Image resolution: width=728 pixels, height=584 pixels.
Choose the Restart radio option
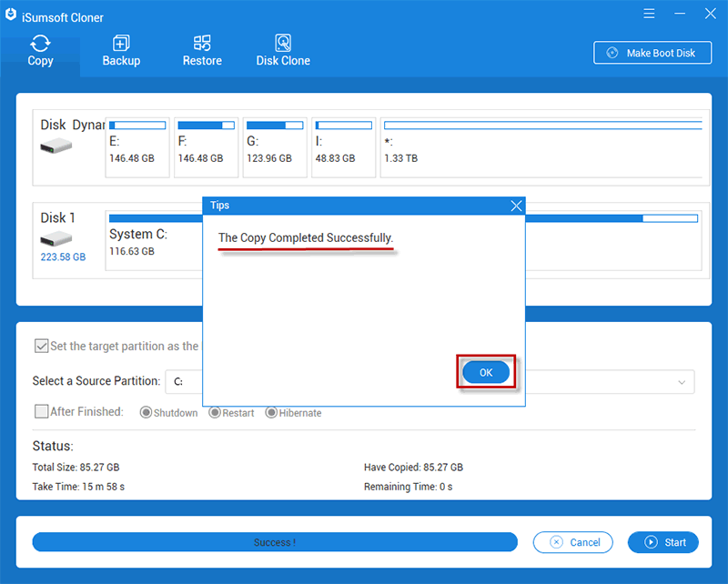215,412
